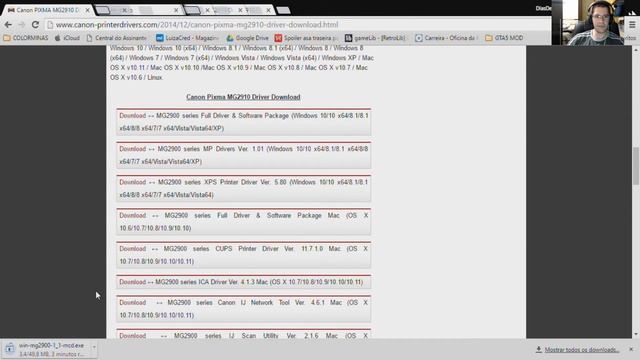Download MG2900 series IJ Scan Utility Mac

(x=132, y=336)
